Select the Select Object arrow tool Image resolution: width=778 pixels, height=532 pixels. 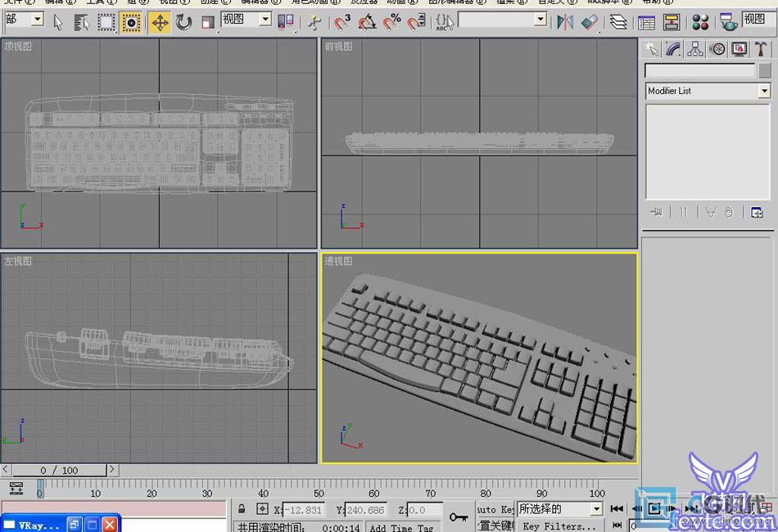pyautogui.click(x=58, y=22)
